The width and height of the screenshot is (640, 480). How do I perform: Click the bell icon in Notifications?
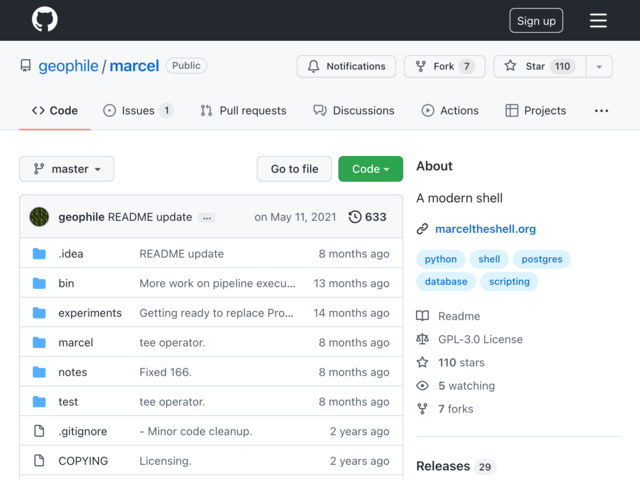click(x=313, y=66)
